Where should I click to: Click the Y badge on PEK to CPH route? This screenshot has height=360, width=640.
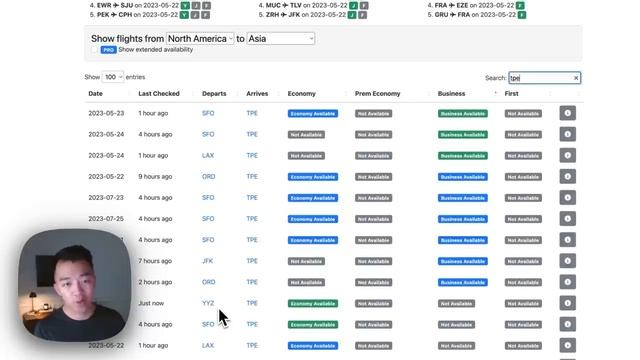tap(184, 15)
